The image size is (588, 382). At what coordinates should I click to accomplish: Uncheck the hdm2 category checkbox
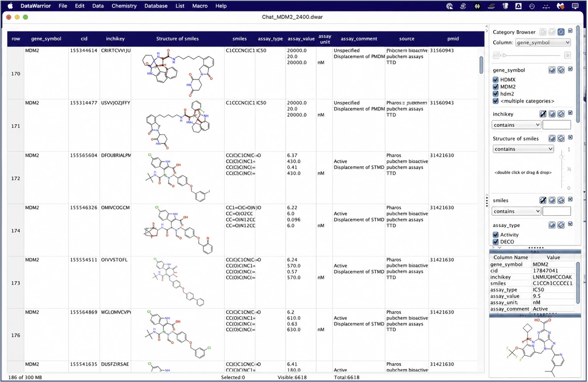tap(496, 94)
